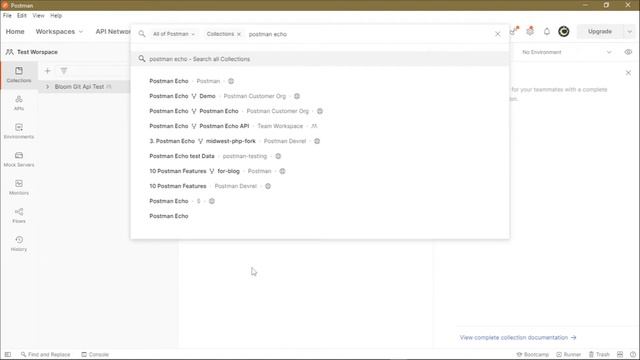The height and width of the screenshot is (360, 640).
Task: Remove the Collections filter chip
Action: coord(239,34)
